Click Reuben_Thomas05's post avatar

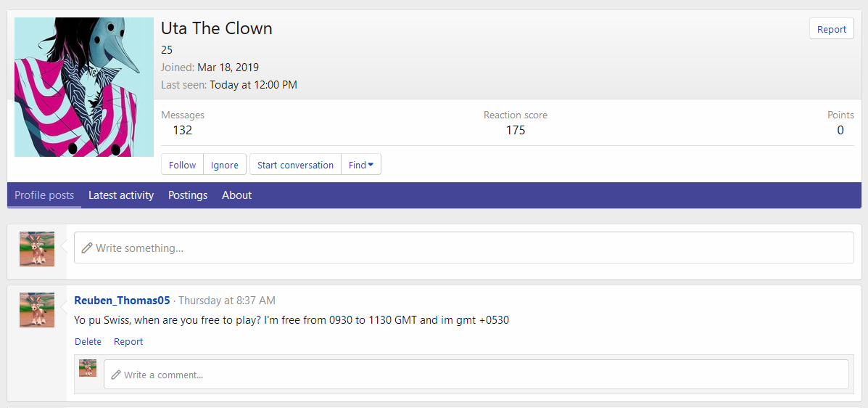click(36, 310)
